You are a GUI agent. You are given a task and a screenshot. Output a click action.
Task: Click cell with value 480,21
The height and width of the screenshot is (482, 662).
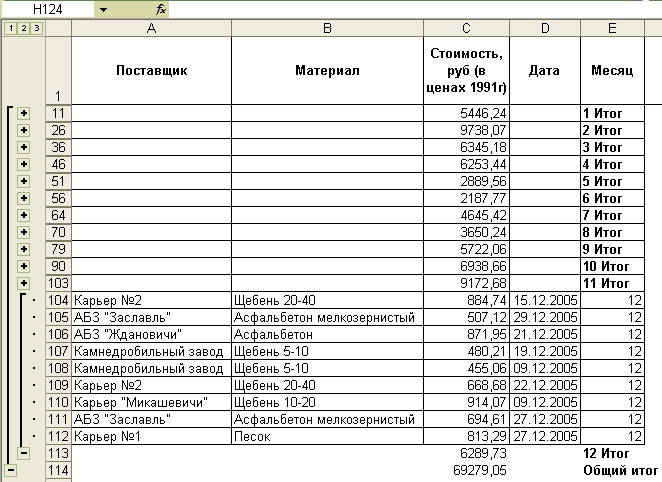(466, 351)
